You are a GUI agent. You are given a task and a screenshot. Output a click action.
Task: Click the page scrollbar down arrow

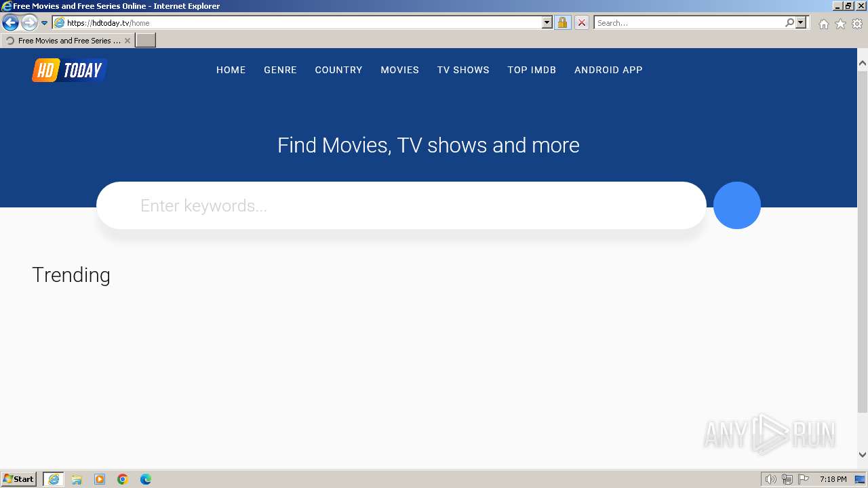coord(863,455)
